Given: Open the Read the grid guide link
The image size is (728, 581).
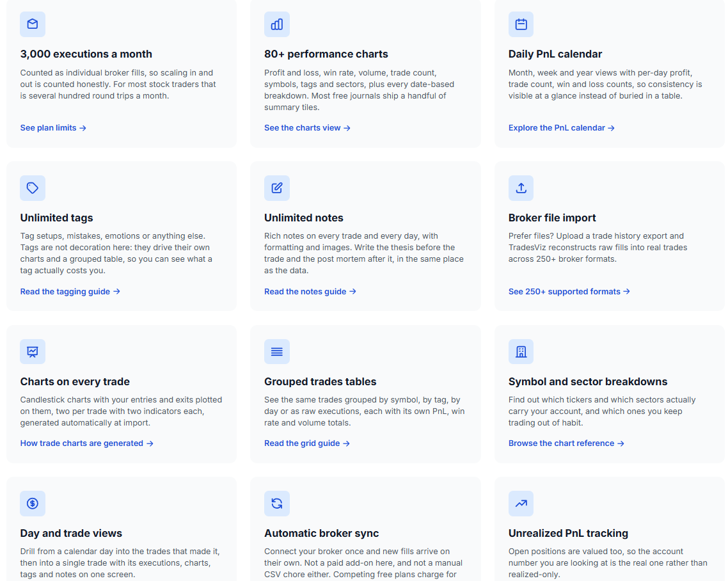Looking at the screenshot, I should pyautogui.click(x=307, y=443).
